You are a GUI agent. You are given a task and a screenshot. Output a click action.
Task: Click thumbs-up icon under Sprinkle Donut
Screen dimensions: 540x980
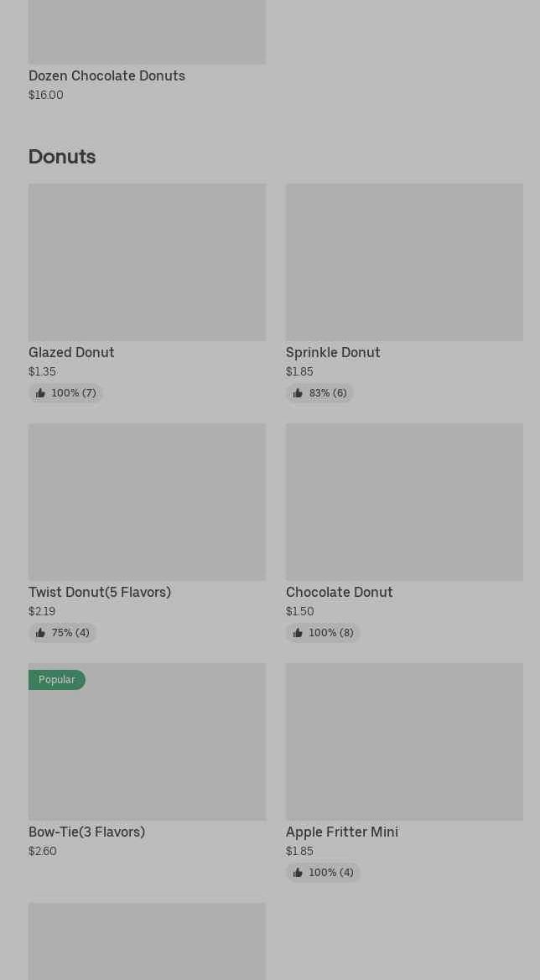coord(298,393)
